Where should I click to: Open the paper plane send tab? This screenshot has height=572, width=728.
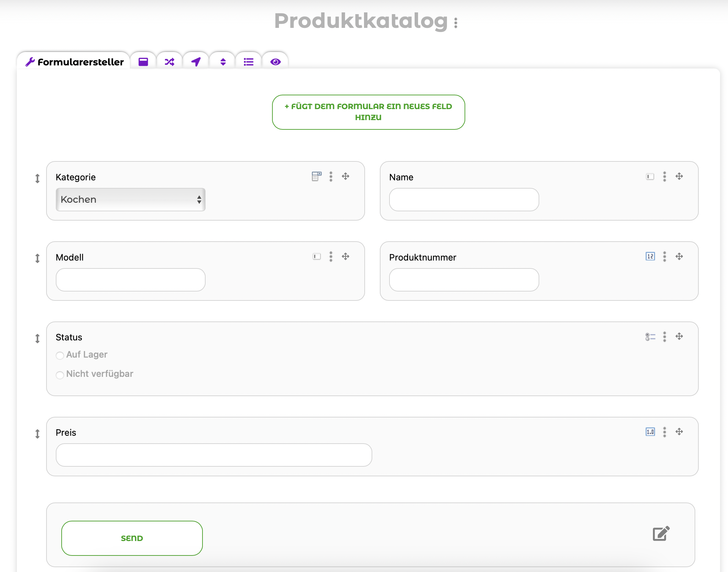point(196,62)
